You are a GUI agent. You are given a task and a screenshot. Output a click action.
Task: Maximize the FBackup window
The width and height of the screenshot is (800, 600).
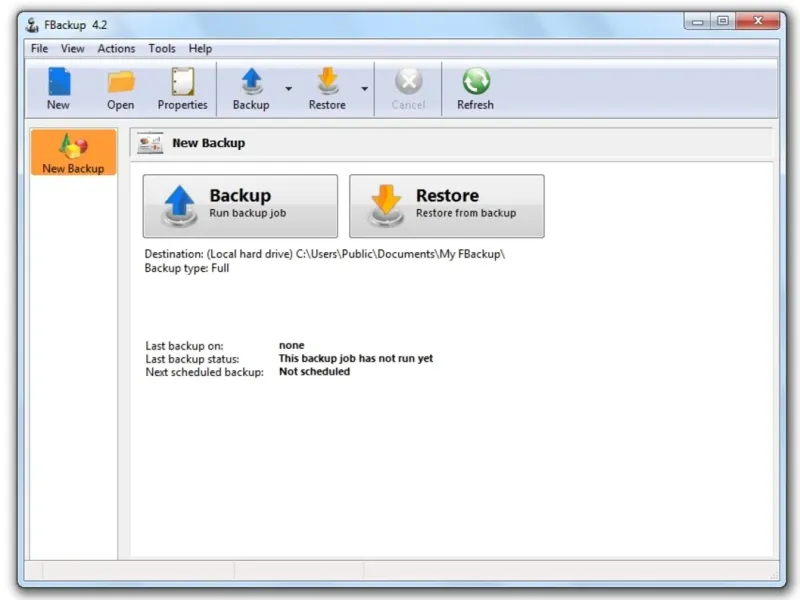722,21
